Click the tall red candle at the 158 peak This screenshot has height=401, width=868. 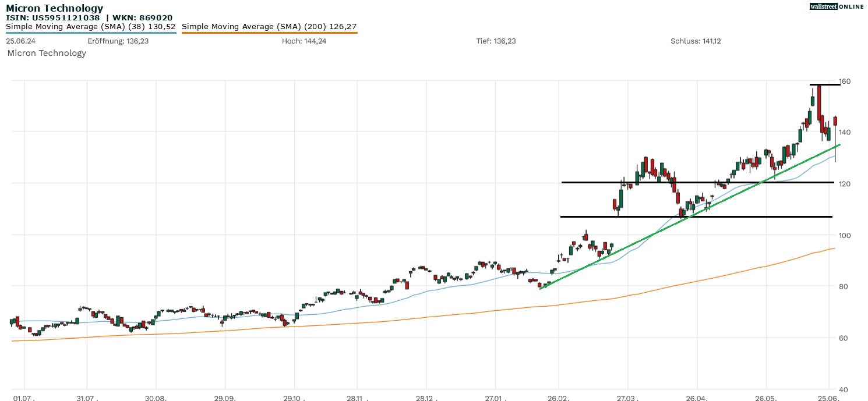point(819,102)
